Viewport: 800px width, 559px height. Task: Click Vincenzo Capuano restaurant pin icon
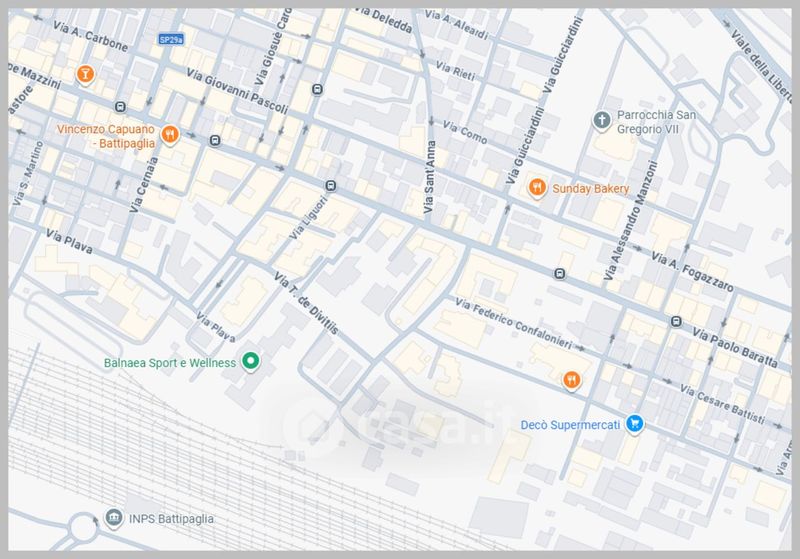click(x=170, y=135)
